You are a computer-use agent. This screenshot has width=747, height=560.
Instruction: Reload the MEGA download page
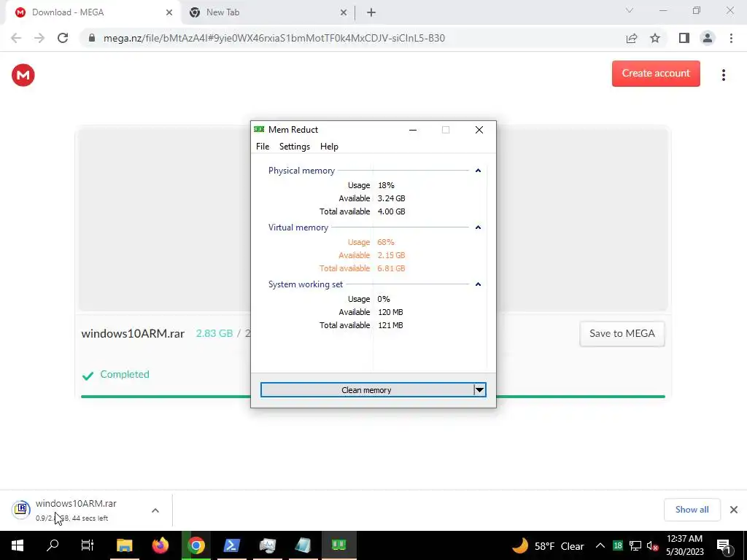point(63,38)
